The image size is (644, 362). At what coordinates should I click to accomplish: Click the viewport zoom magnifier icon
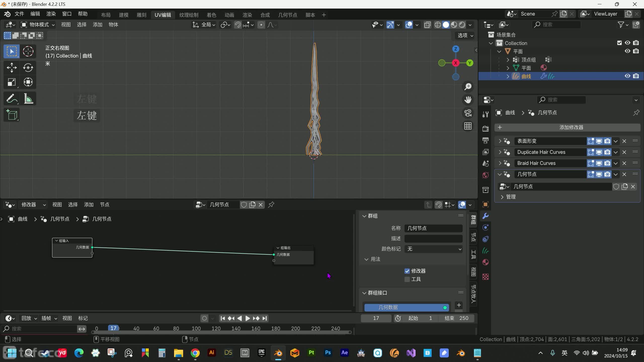(468, 87)
